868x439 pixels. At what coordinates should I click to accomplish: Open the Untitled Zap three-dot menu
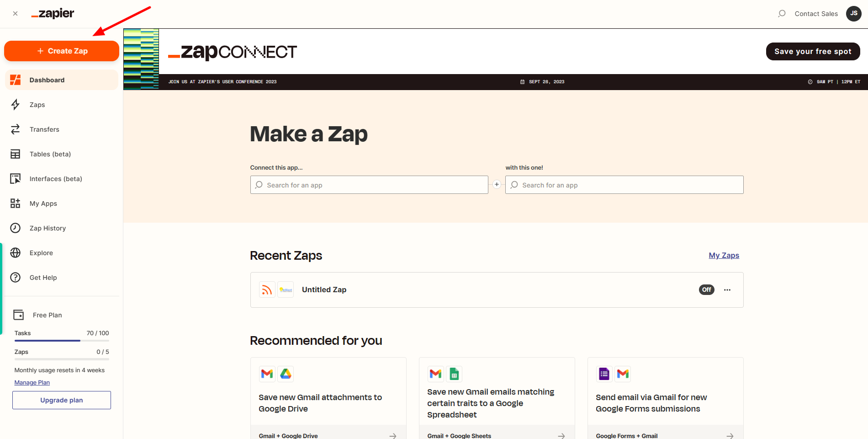[x=727, y=290]
